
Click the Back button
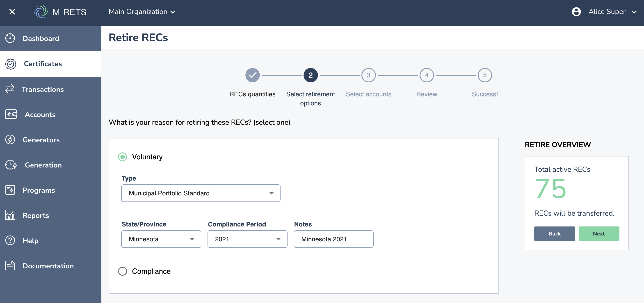554,234
